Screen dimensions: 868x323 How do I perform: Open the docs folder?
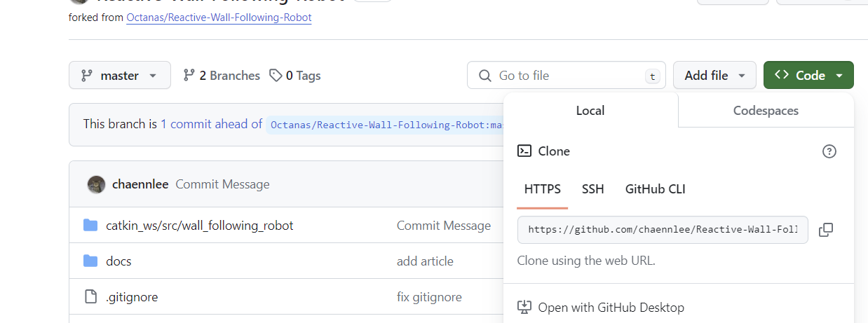point(118,261)
